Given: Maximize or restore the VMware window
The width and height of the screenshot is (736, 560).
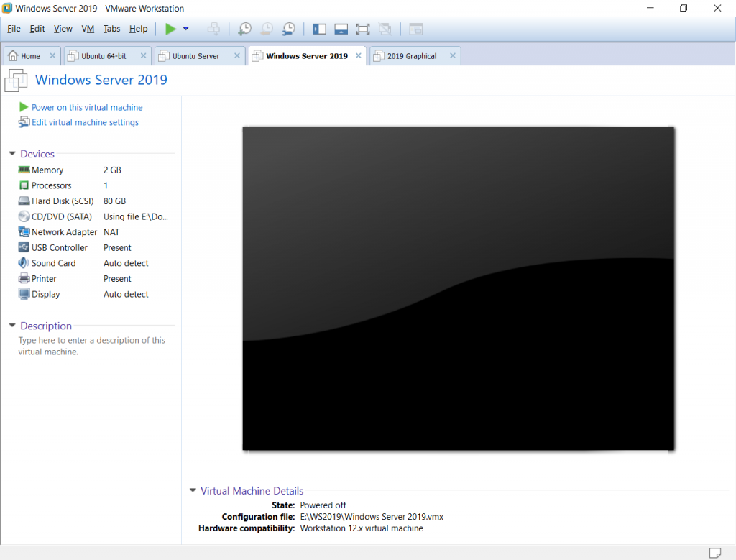Looking at the screenshot, I should tap(684, 8).
